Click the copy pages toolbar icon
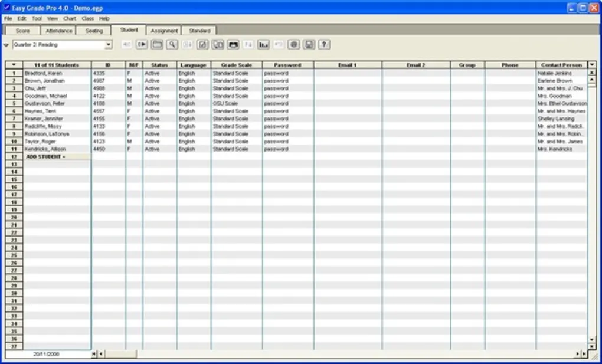 tap(218, 45)
